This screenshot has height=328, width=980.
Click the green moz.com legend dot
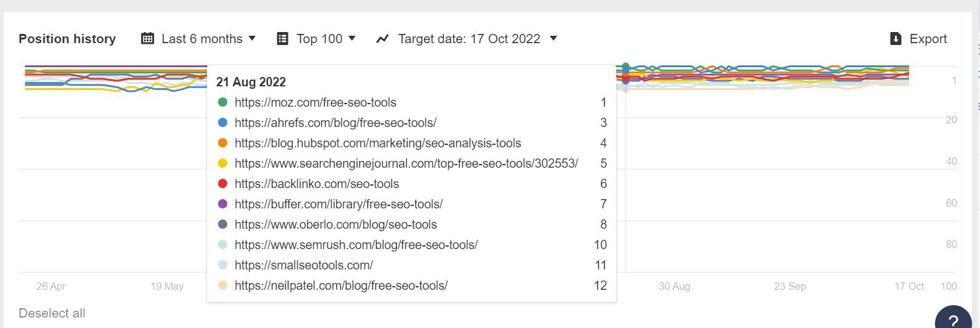click(x=223, y=102)
